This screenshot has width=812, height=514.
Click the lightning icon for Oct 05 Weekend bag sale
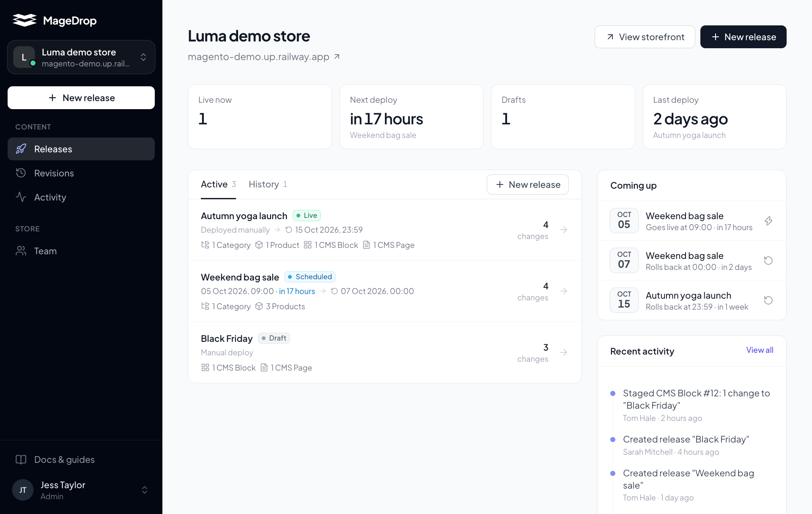pyautogui.click(x=768, y=221)
